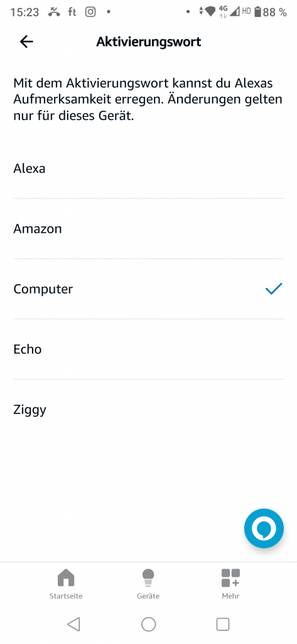Select Alexa as wake word
The image size is (297, 644).
148,169
